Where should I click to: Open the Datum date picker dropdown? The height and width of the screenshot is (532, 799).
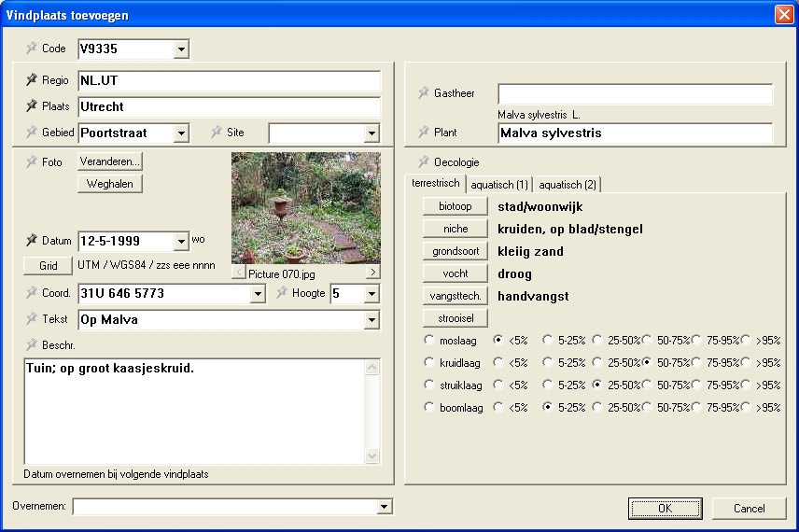tap(181, 242)
